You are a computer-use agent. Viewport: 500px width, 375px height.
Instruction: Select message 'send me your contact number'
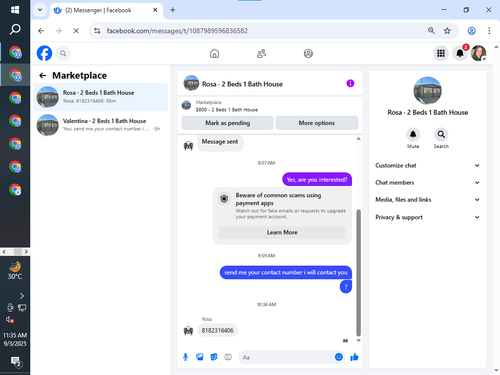(x=286, y=272)
